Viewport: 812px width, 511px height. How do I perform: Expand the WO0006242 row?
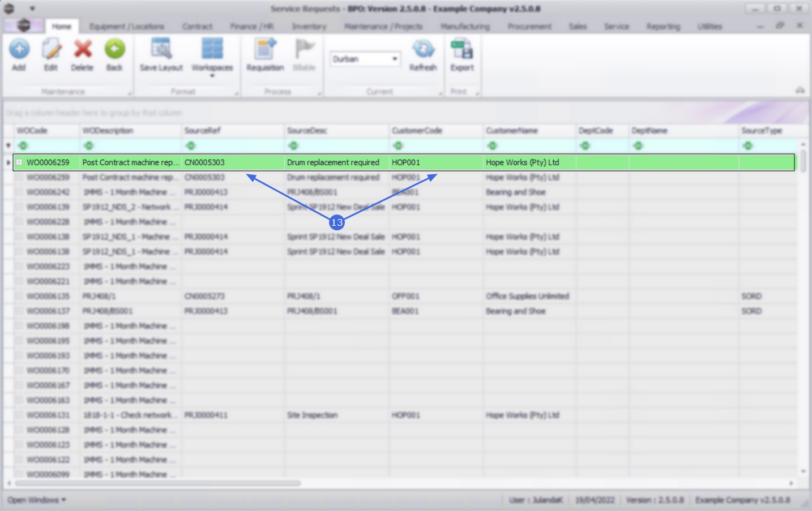(19, 192)
